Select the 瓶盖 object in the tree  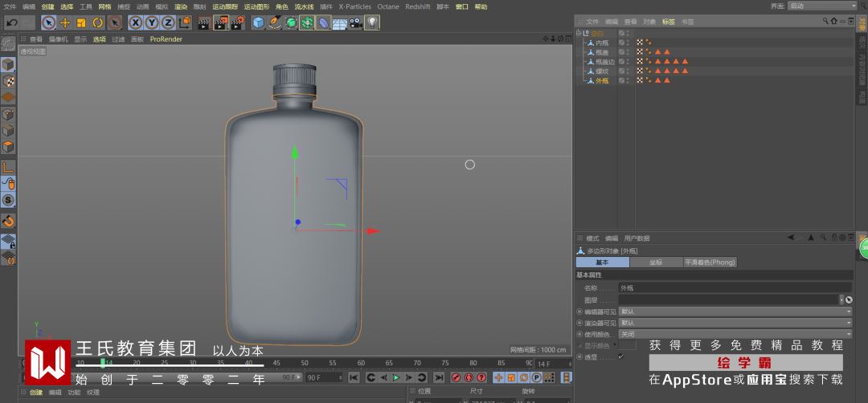click(x=602, y=52)
